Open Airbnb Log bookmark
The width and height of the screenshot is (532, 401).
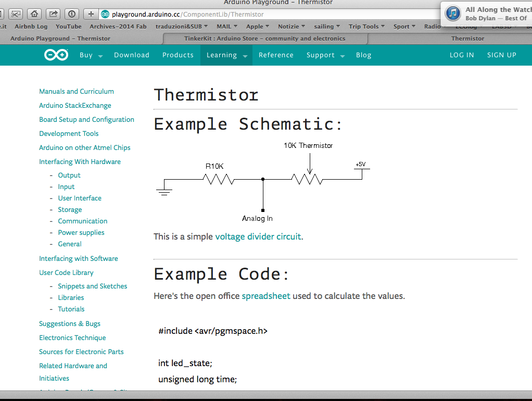point(31,27)
